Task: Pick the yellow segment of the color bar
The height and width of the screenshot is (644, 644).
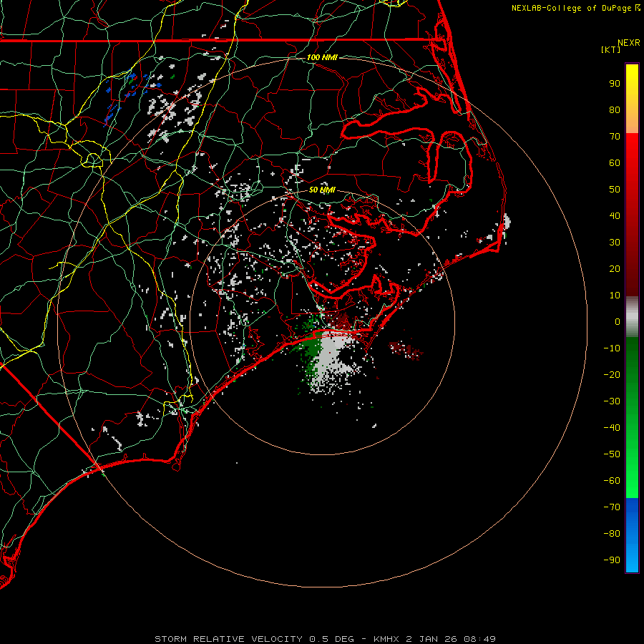Action: point(632,99)
